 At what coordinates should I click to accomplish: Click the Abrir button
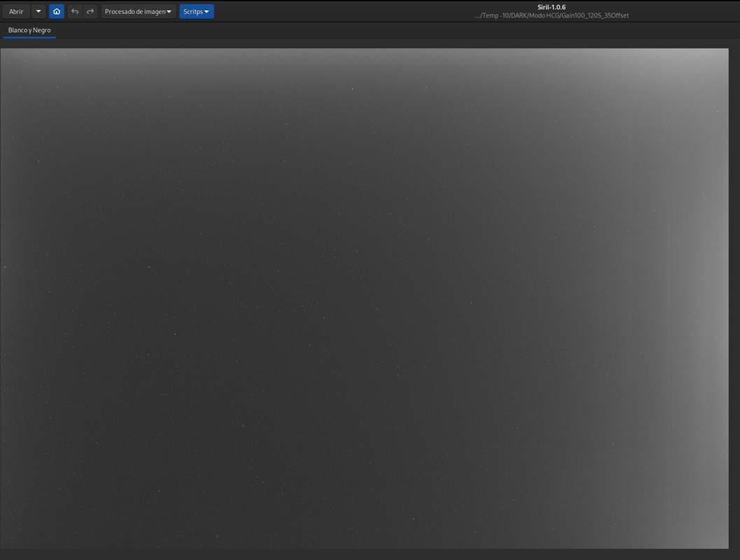[x=16, y=11]
